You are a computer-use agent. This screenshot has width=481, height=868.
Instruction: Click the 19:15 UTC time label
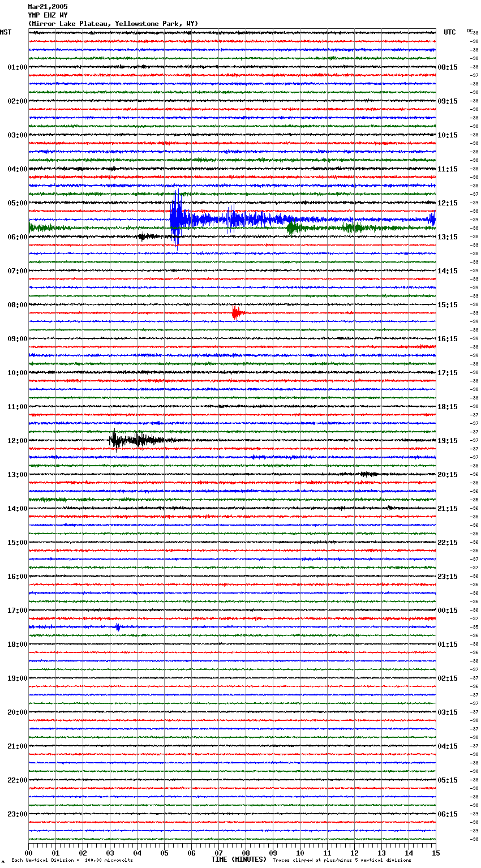pos(448,441)
